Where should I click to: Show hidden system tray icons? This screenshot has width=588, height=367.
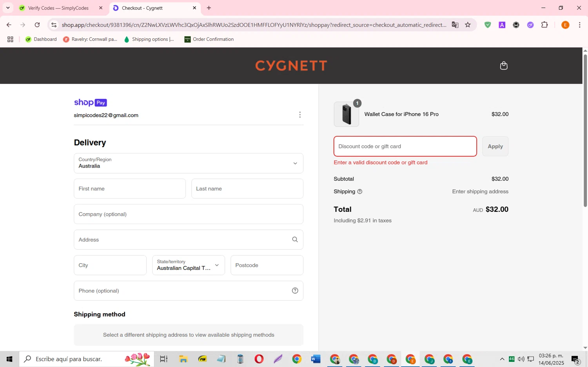point(502,359)
